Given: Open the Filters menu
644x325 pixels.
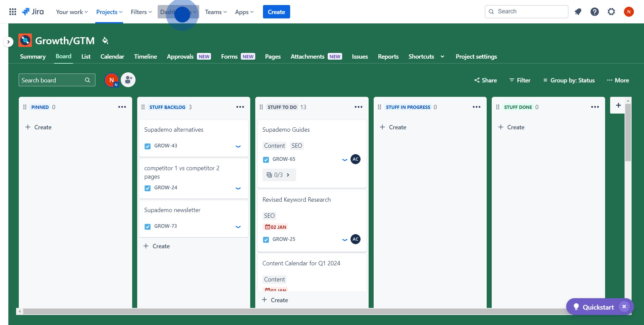Looking at the screenshot, I should point(141,12).
